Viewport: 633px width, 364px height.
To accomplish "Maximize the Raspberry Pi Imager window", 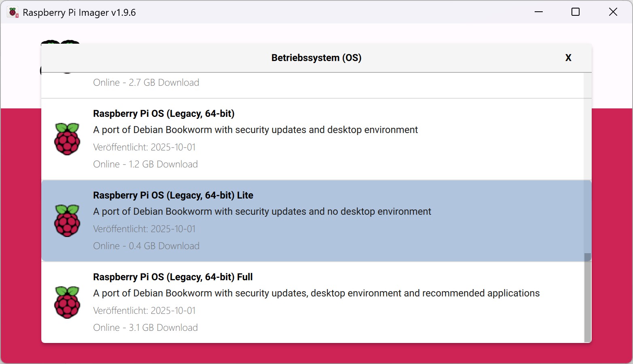I will click(x=575, y=12).
